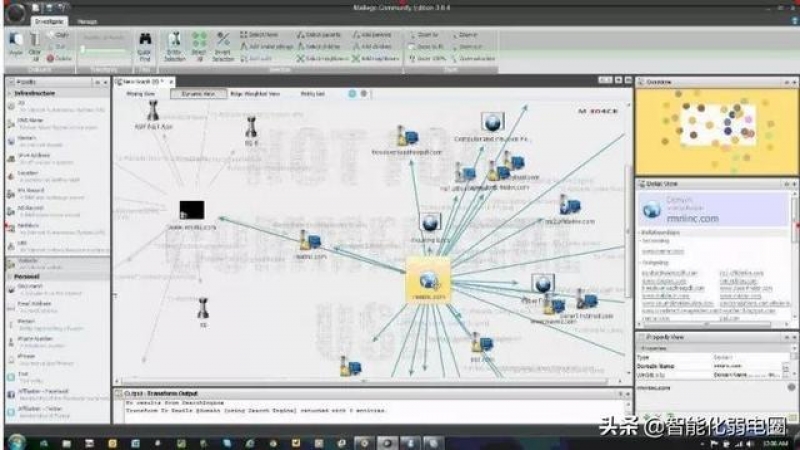The width and height of the screenshot is (800, 450).
Task: Click the Clear All icon in ribbon
Action: [35, 45]
